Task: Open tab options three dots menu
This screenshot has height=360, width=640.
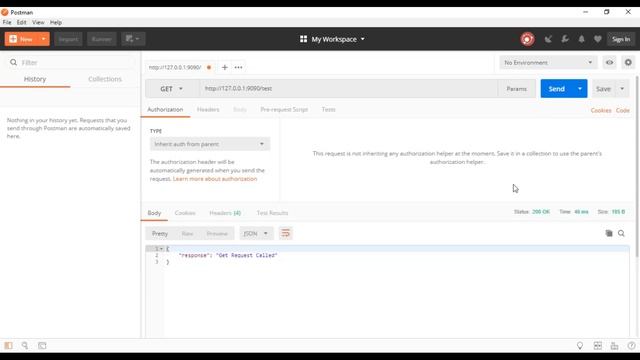Action: pyautogui.click(x=238, y=67)
